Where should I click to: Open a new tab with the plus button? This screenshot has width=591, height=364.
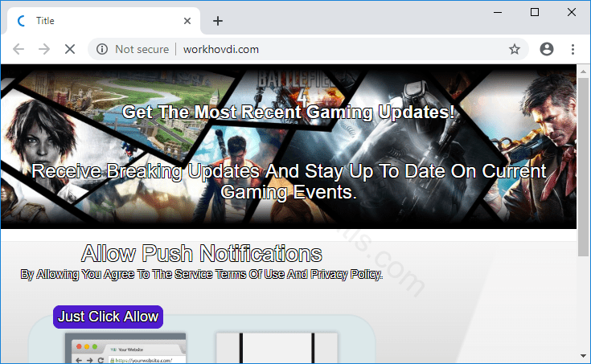pyautogui.click(x=217, y=21)
